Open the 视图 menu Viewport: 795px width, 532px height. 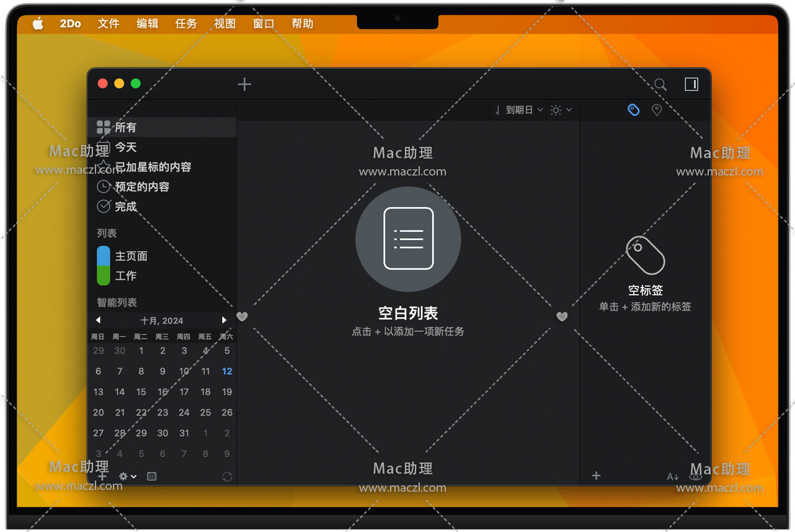click(x=224, y=24)
